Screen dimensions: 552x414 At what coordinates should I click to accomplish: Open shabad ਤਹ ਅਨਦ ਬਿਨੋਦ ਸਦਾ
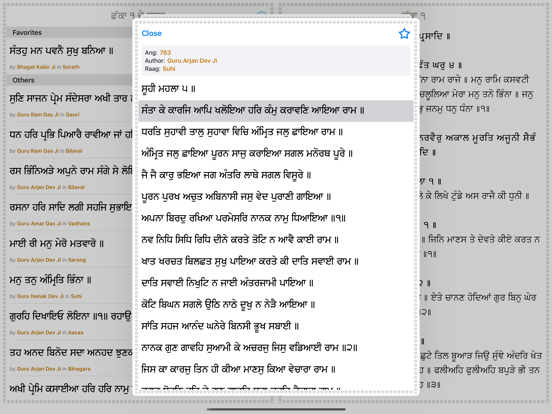click(x=70, y=353)
